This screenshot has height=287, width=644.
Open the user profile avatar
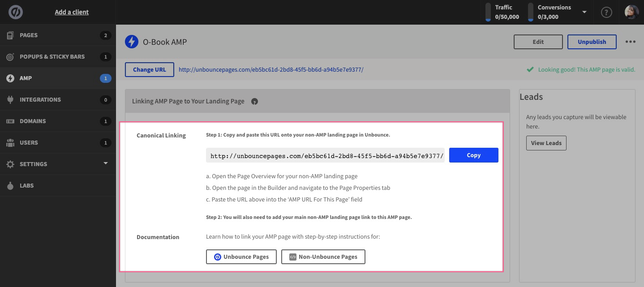point(631,12)
